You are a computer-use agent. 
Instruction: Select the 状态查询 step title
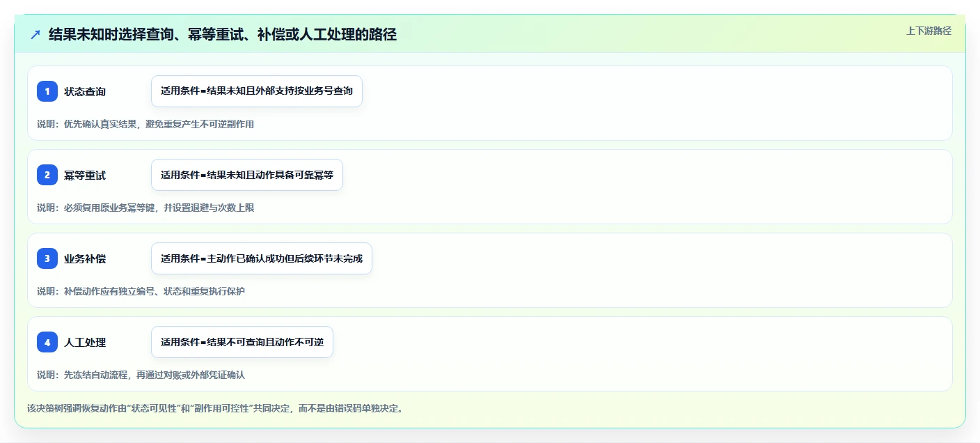(85, 91)
